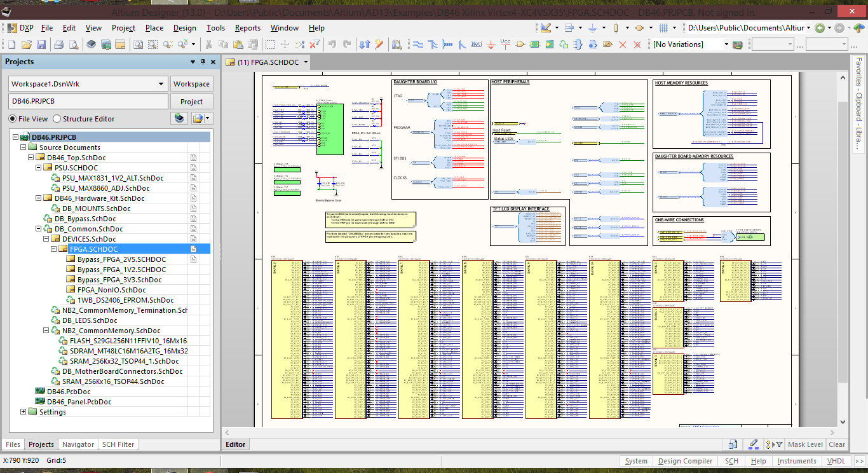
Task: Cut selection with the scissors icon
Action: [208, 45]
